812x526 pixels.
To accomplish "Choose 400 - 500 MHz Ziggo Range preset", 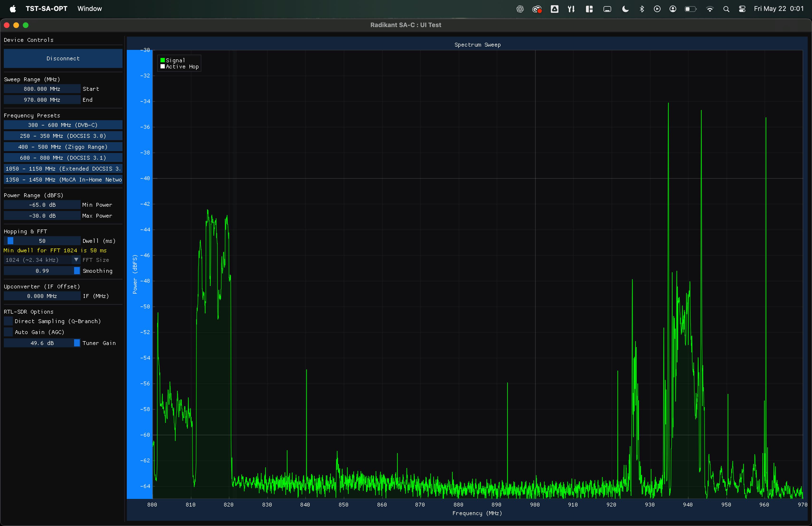I will (x=63, y=147).
